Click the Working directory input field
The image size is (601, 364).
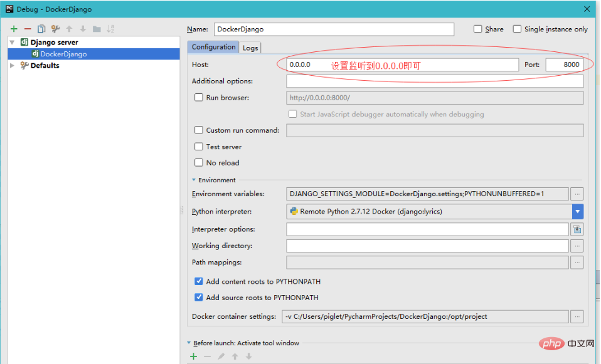click(427, 246)
